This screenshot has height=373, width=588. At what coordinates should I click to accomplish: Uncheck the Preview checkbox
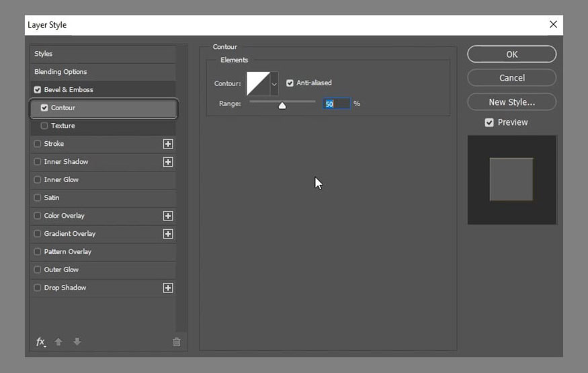coord(489,122)
